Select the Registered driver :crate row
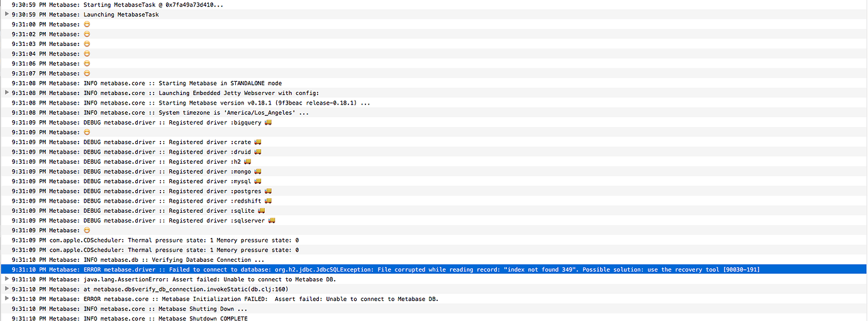The image size is (868, 321). (x=434, y=142)
